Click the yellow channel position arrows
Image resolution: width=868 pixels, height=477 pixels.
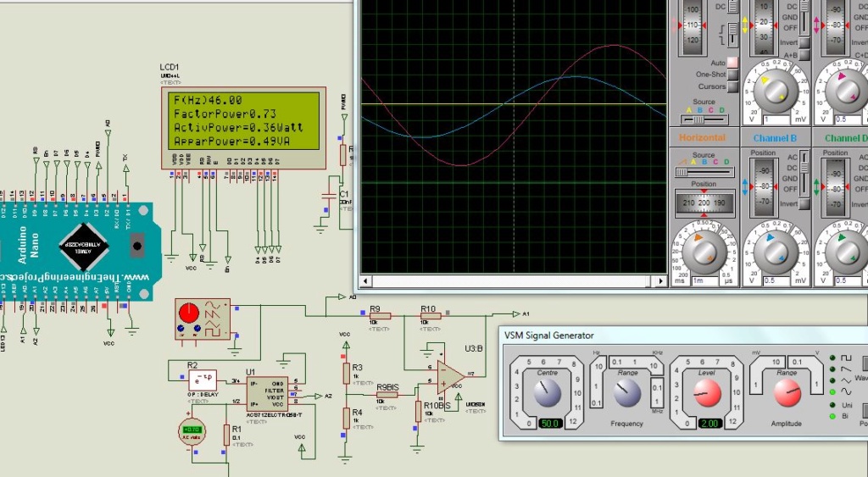click(x=744, y=25)
